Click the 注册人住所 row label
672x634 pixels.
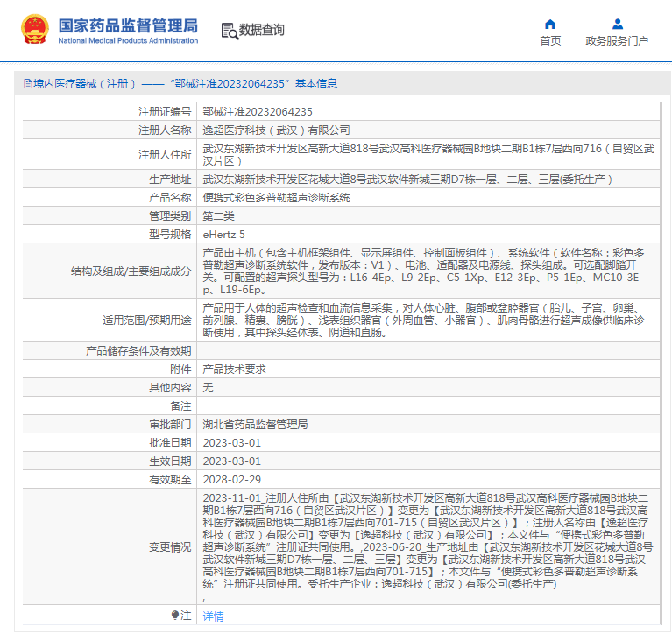165,155
